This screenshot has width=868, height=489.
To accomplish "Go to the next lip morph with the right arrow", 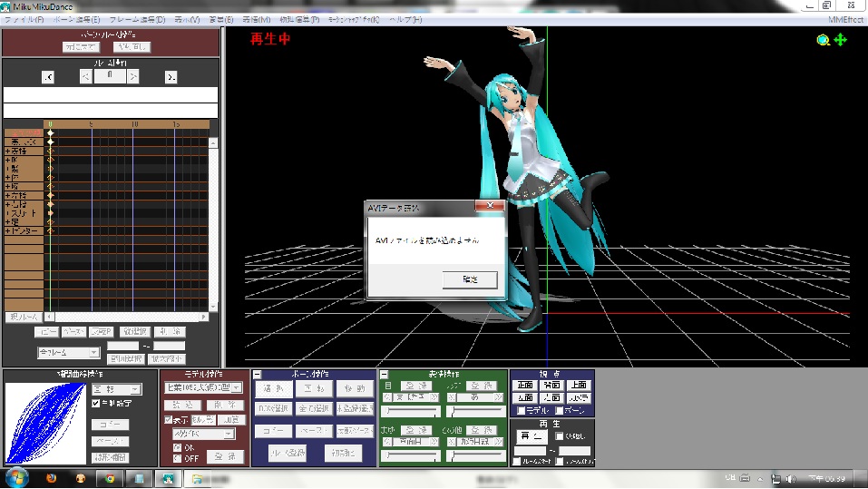I will tap(499, 397).
